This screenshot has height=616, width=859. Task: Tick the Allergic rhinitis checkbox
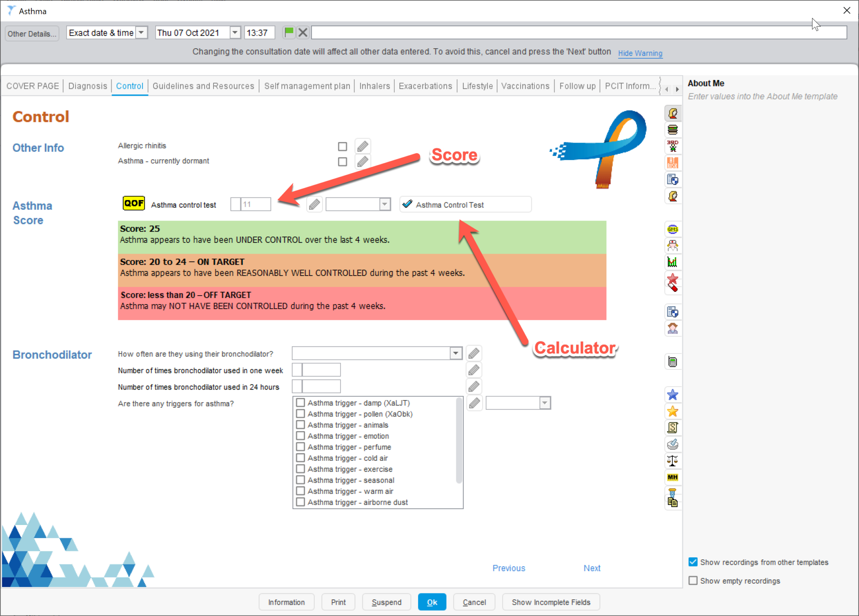[x=342, y=146]
